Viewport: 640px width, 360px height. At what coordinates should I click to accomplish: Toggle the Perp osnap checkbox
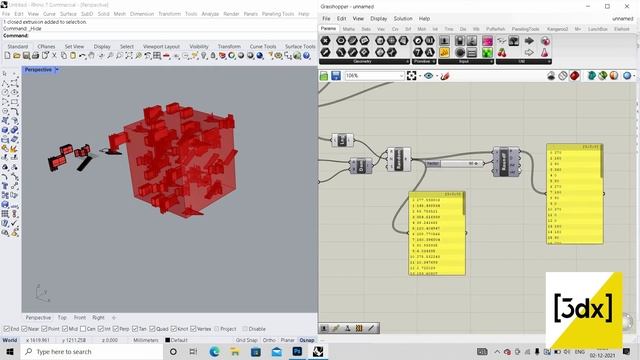point(116,329)
